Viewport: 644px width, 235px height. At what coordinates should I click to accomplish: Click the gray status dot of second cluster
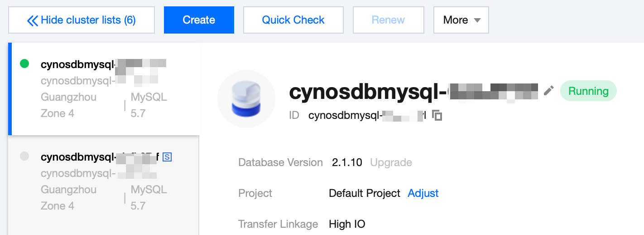(x=24, y=157)
